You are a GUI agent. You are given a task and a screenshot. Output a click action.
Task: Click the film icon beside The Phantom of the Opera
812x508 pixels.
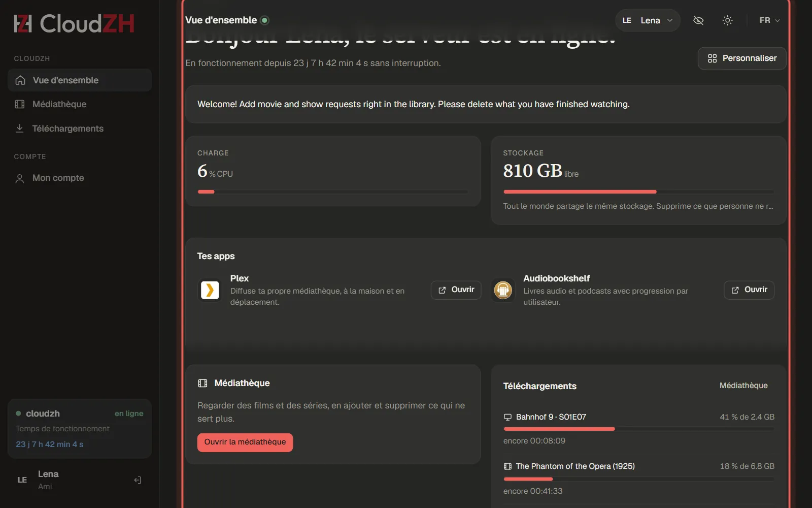click(507, 466)
